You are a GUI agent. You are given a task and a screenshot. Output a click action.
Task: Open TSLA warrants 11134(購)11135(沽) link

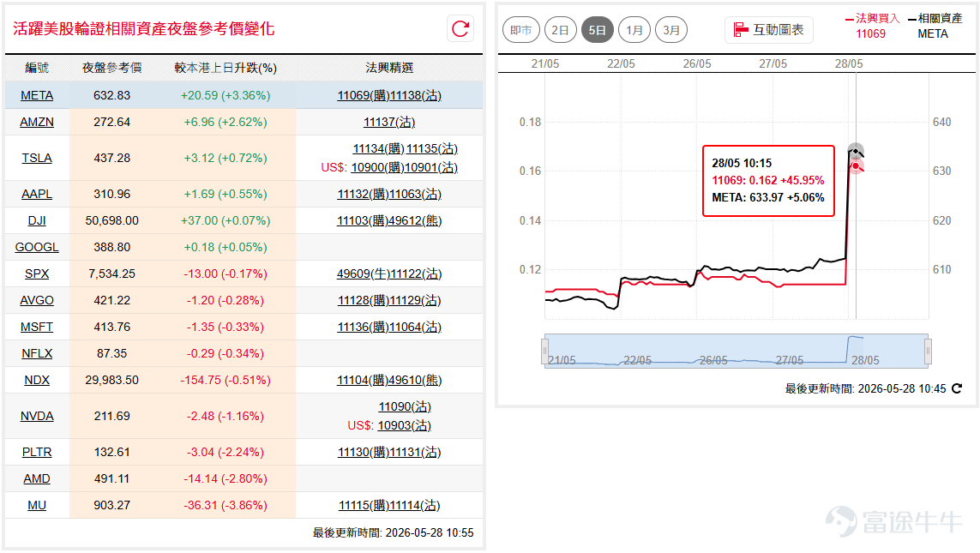[x=405, y=148]
